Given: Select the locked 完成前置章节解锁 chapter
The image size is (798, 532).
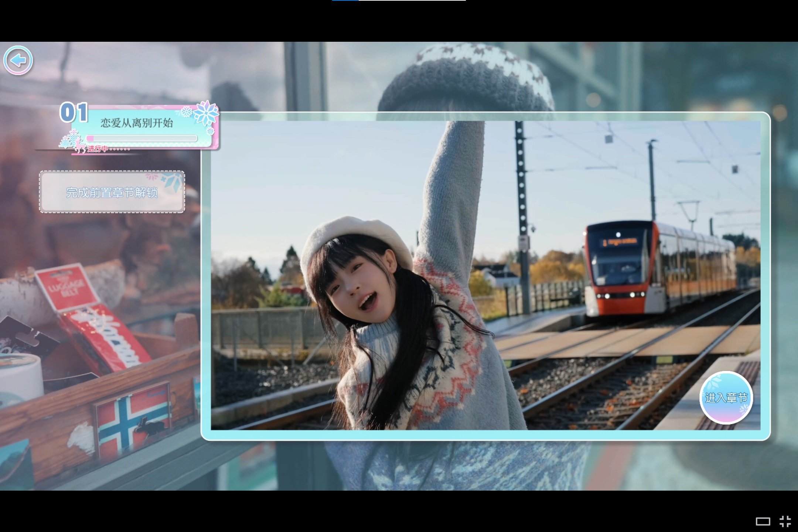Looking at the screenshot, I should coord(112,192).
